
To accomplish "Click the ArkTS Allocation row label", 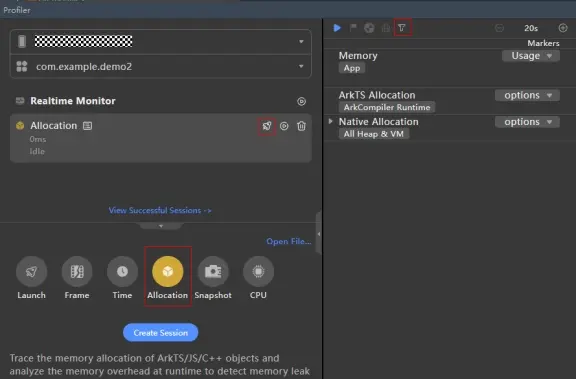I will (377, 95).
